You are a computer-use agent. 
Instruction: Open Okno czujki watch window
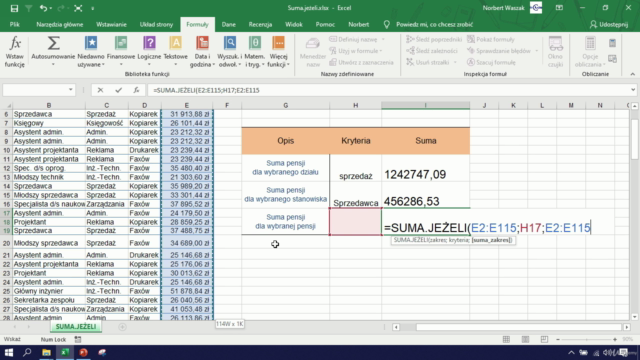click(555, 52)
